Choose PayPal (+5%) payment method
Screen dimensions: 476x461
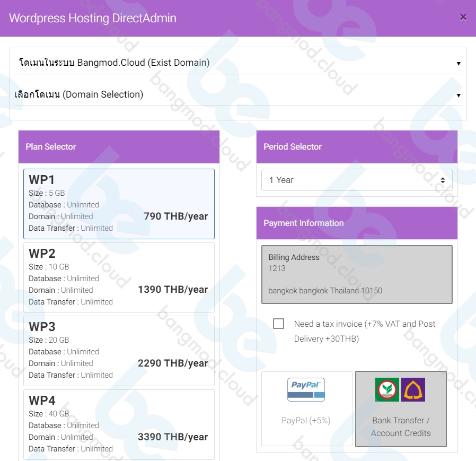307,408
